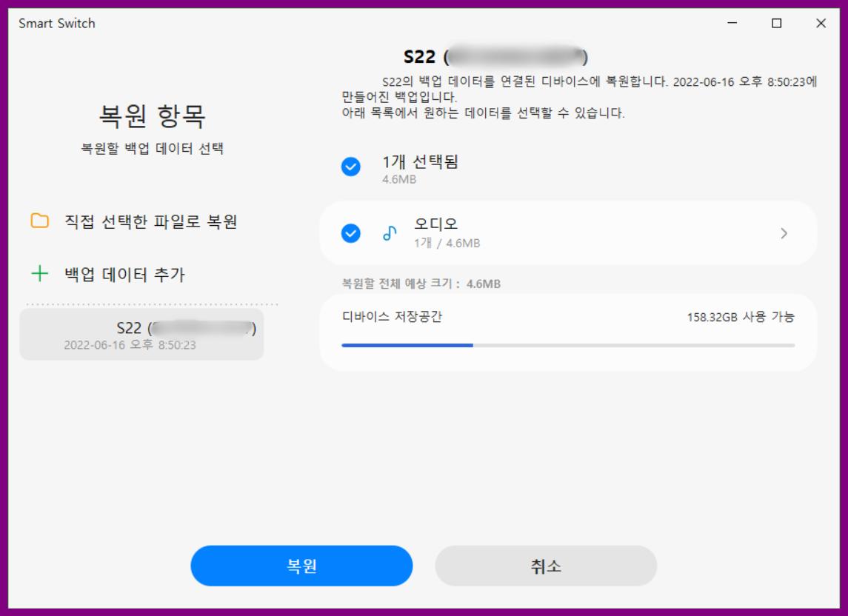
Task: Click the 복원할 전체 예상 크기 text
Action: click(x=421, y=284)
